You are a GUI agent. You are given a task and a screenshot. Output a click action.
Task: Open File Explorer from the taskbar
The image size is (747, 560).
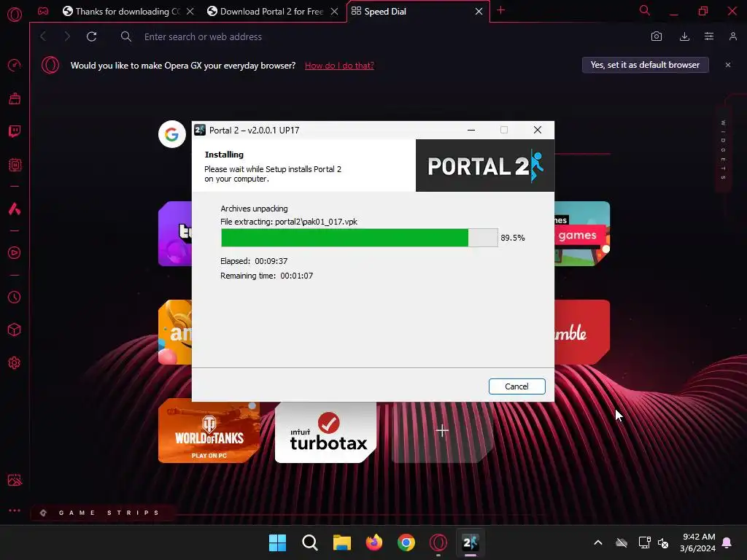pyautogui.click(x=341, y=542)
